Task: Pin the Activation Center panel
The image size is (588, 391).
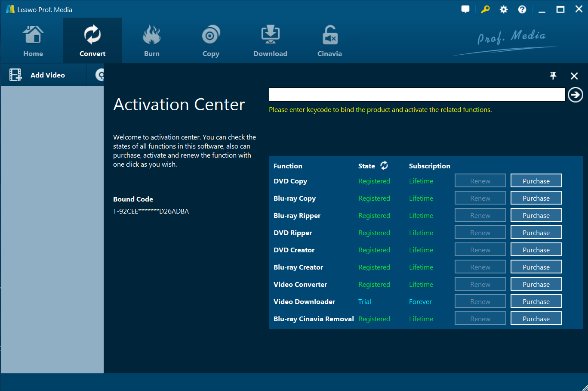Action: tap(553, 76)
